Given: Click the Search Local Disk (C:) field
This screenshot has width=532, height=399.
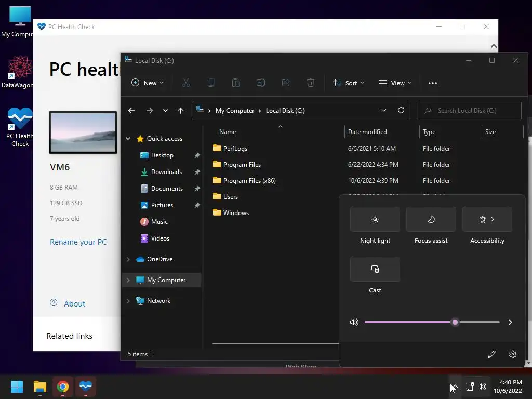Looking at the screenshot, I should pos(469,111).
